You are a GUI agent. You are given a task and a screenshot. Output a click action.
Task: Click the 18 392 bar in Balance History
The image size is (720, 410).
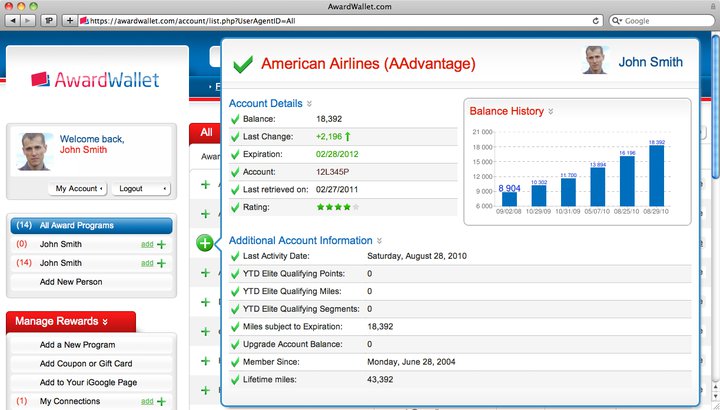pos(656,176)
